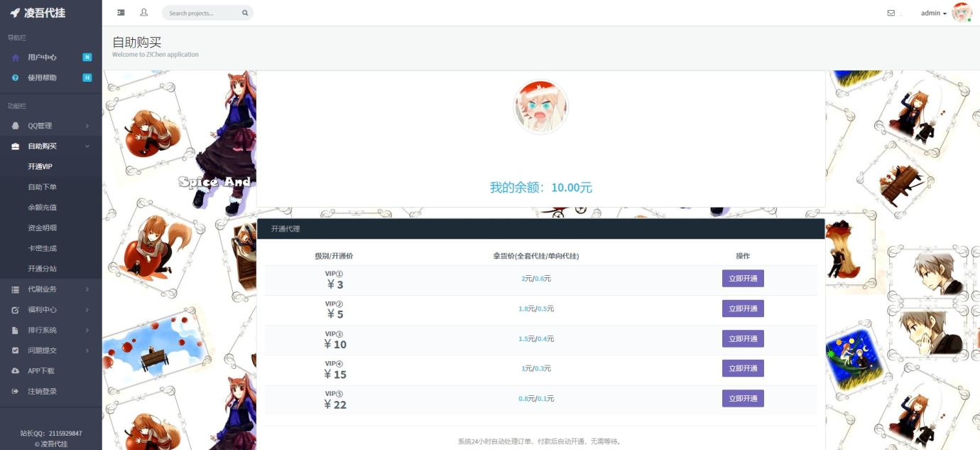The height and width of the screenshot is (450, 980).
Task: Open the user profile icon in the top bar
Action: pos(144,13)
